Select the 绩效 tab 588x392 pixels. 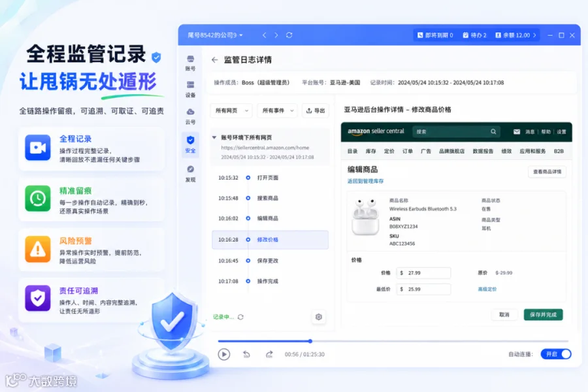506,151
